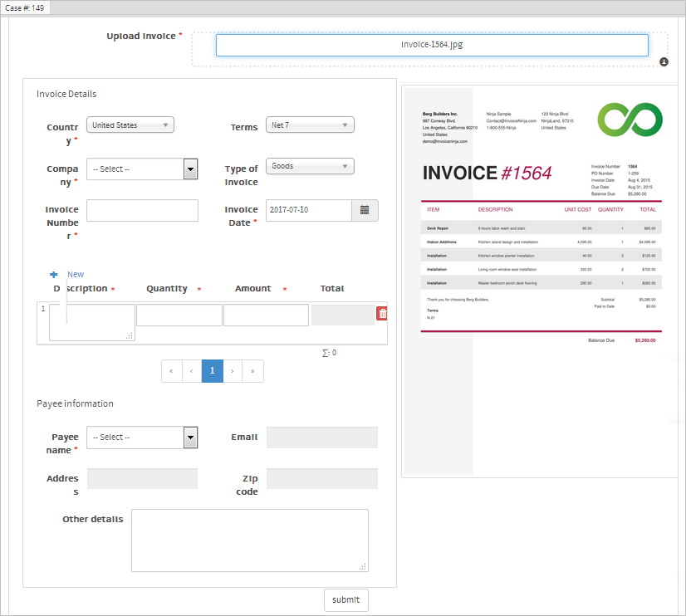686x616 pixels.
Task: Click the Invoice Number text field
Action: pyautogui.click(x=142, y=211)
